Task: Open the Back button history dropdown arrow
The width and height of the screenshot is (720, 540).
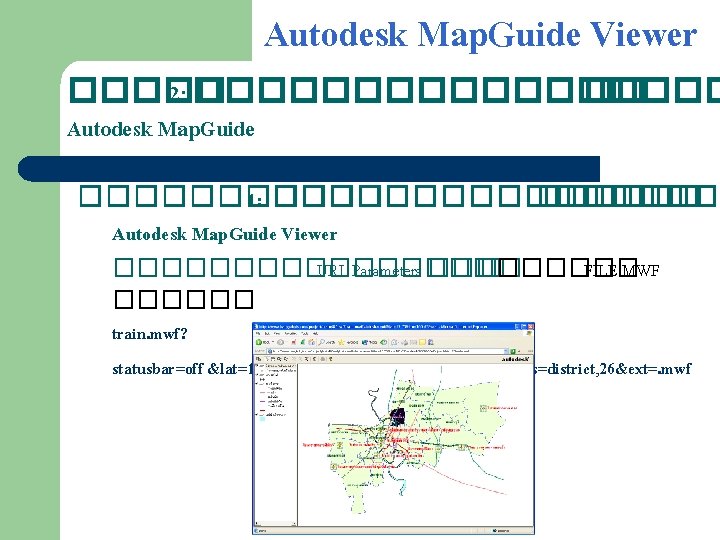Action: [273, 342]
